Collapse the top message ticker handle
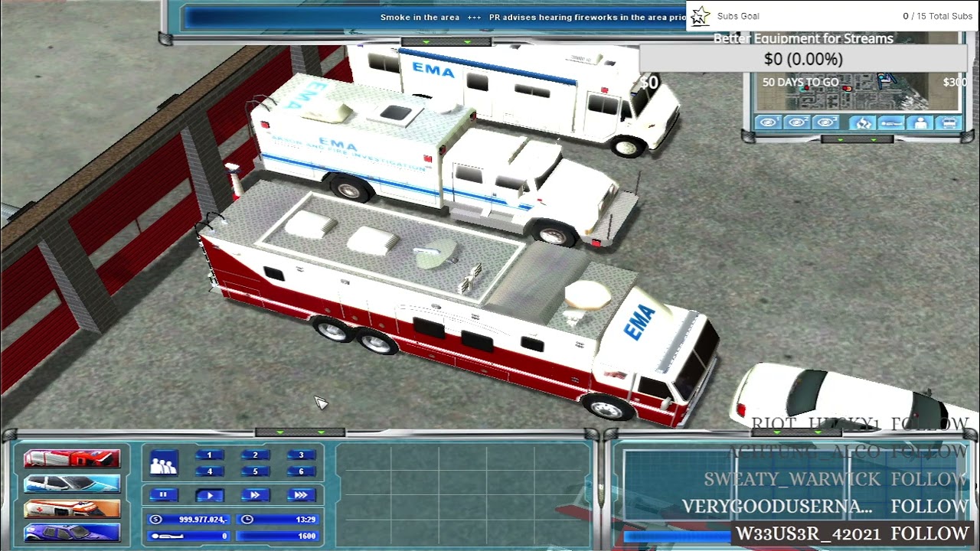 coord(446,41)
